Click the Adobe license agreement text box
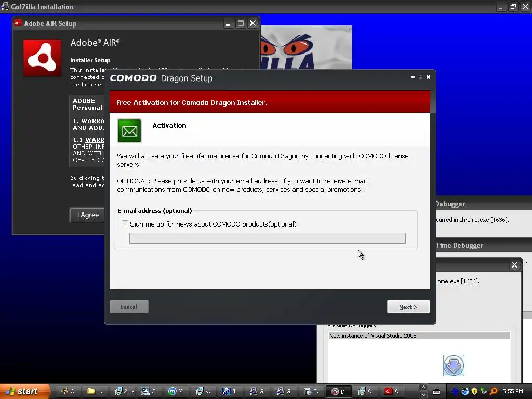 [87, 130]
